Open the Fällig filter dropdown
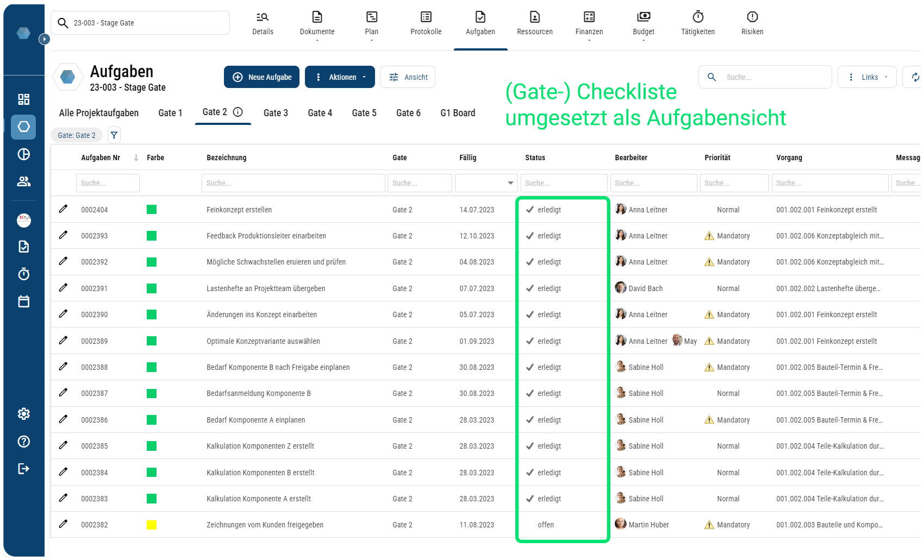Screen dimensions: 924x560 tap(510, 183)
